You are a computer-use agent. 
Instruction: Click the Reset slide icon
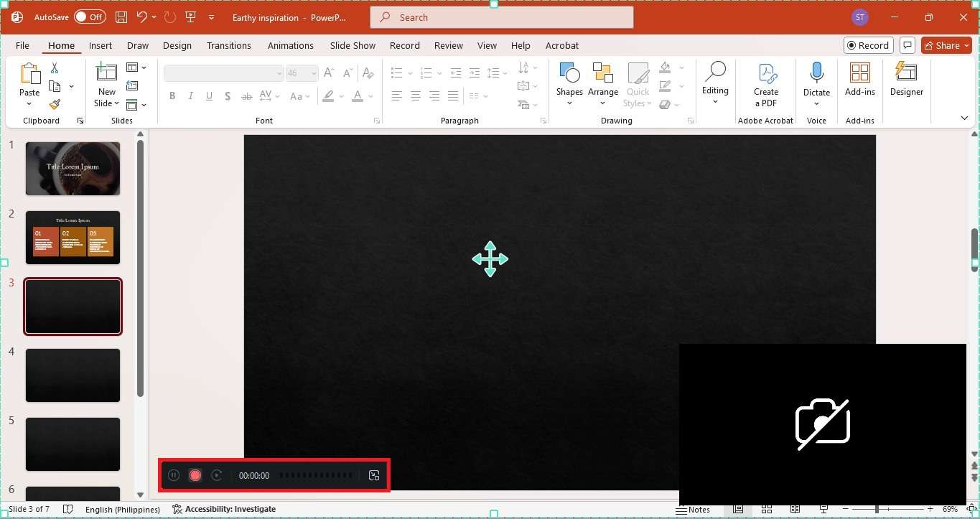coord(132,86)
